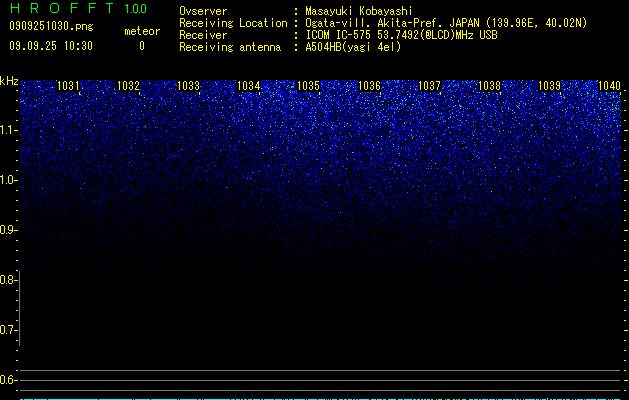Select the 0.8 kHz axis label
This screenshot has height=400, width=629.
(x=8, y=280)
